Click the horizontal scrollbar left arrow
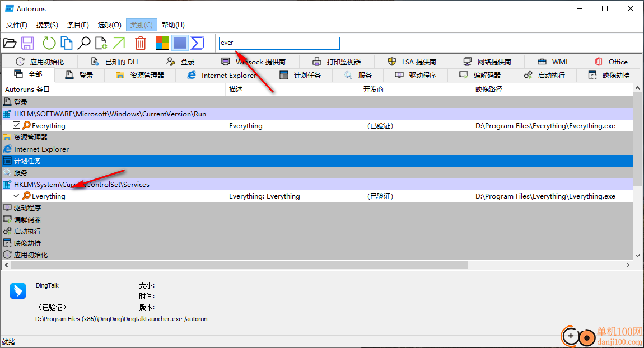 tap(6, 265)
